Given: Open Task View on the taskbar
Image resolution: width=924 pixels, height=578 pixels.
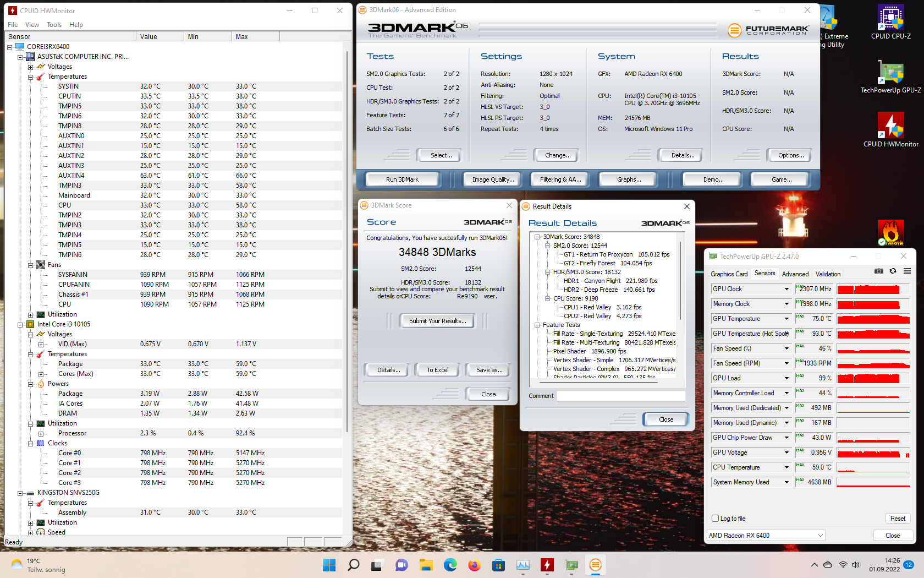Looking at the screenshot, I should (x=377, y=565).
